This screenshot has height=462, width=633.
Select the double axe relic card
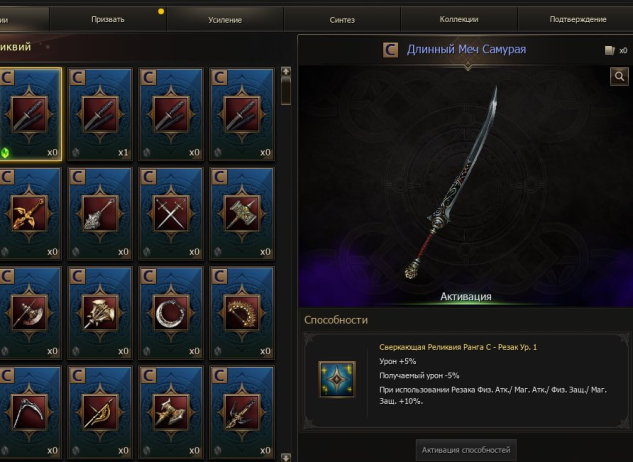tap(171, 412)
